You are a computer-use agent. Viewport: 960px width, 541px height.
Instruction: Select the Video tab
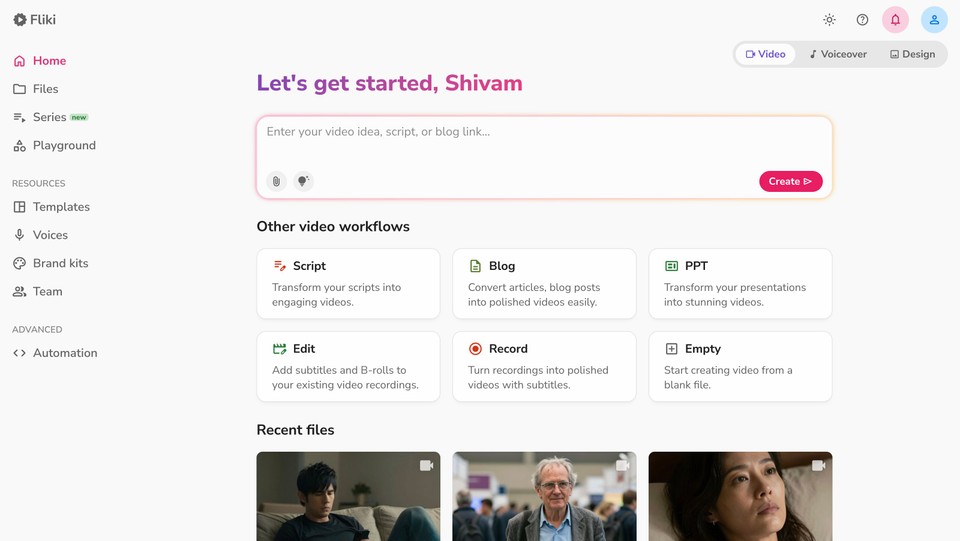[766, 54]
